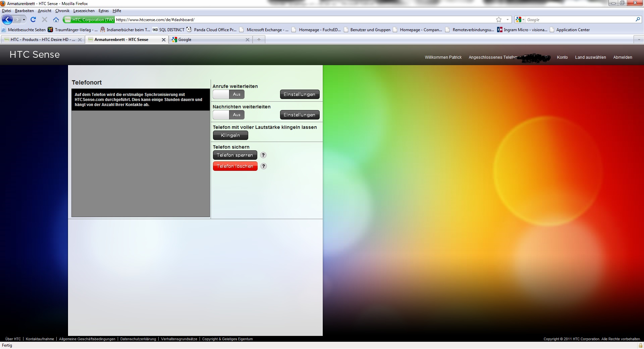Screen dimensions: 644x349
Task: Open the Application Center bookmark
Action: click(570, 30)
